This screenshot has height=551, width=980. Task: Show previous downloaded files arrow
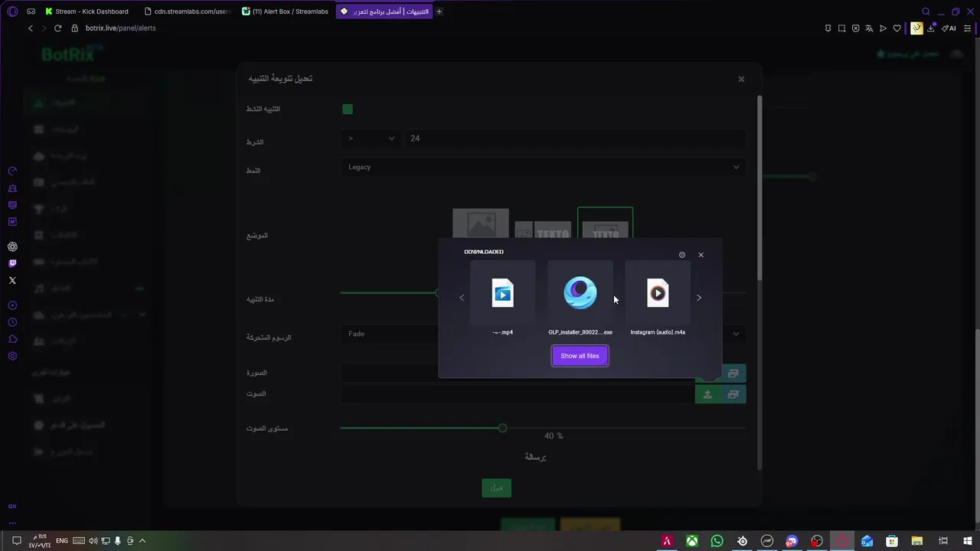462,298
